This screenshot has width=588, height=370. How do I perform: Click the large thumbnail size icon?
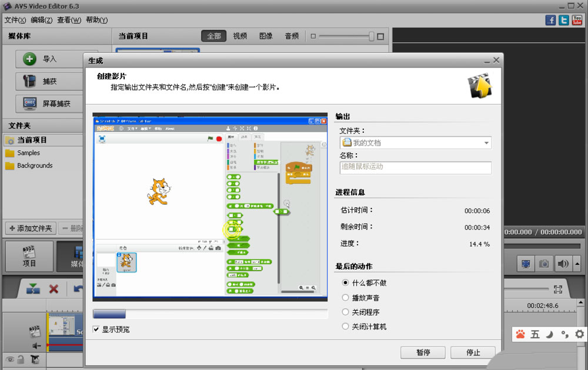click(380, 36)
